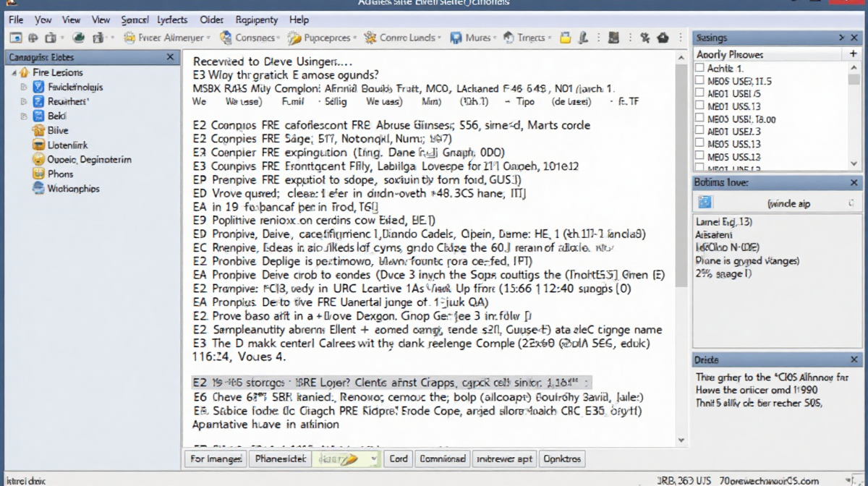Open the Wiotionphips cloud icon
868x486 pixels.
coord(38,188)
